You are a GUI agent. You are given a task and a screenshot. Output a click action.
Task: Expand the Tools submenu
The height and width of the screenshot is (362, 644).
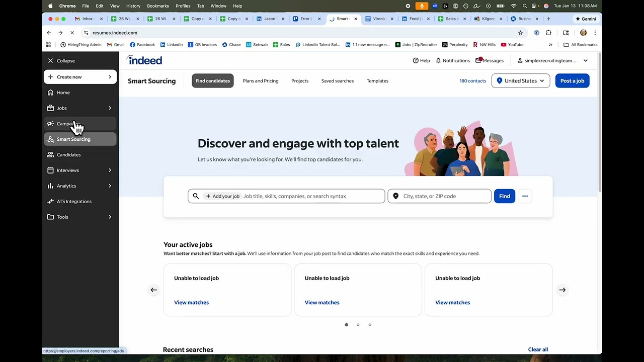coord(80,217)
